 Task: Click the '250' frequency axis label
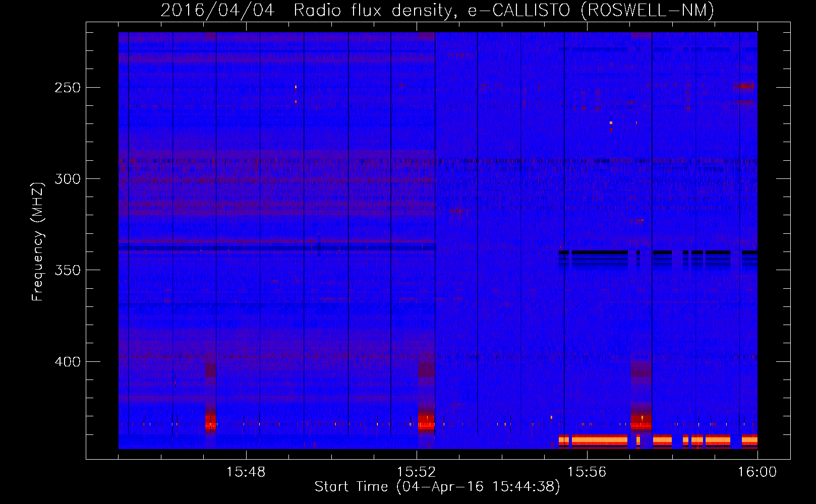point(68,88)
